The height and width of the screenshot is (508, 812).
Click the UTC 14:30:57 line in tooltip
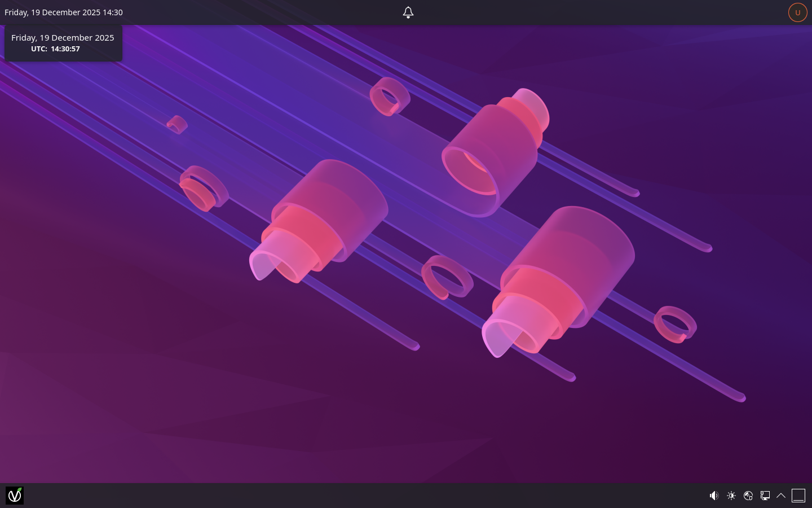pyautogui.click(x=56, y=49)
